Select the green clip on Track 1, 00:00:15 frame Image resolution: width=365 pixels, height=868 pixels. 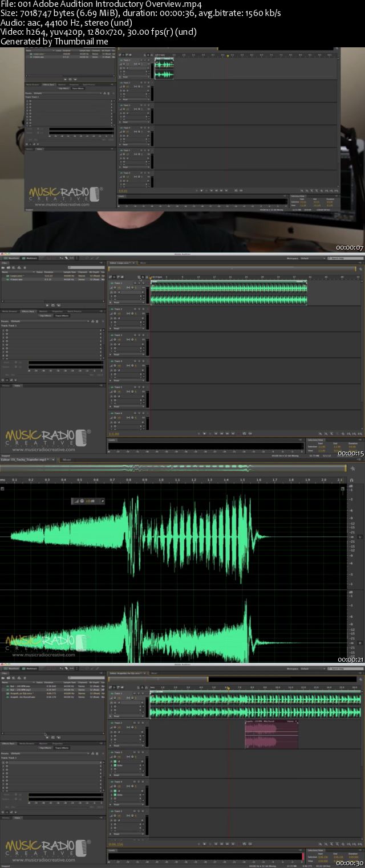coord(228,293)
